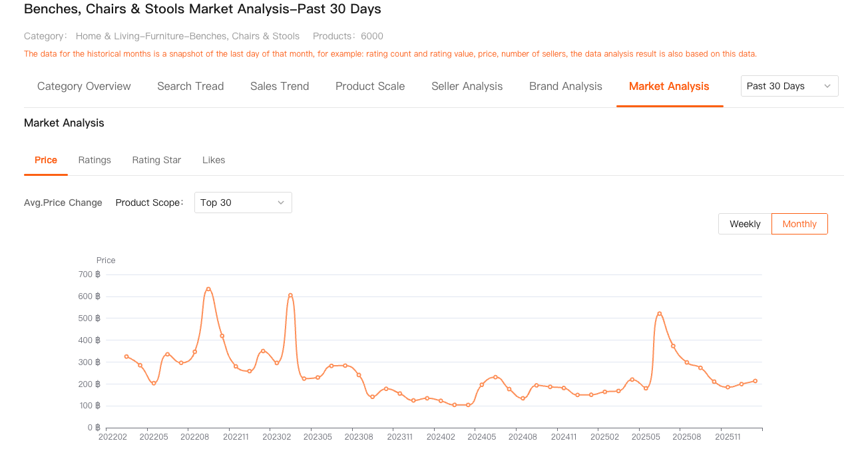Switch to Search Tread tab

[x=190, y=87]
